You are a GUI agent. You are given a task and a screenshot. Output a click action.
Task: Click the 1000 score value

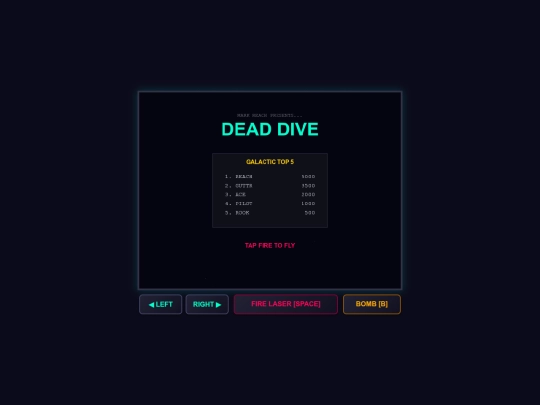308,204
